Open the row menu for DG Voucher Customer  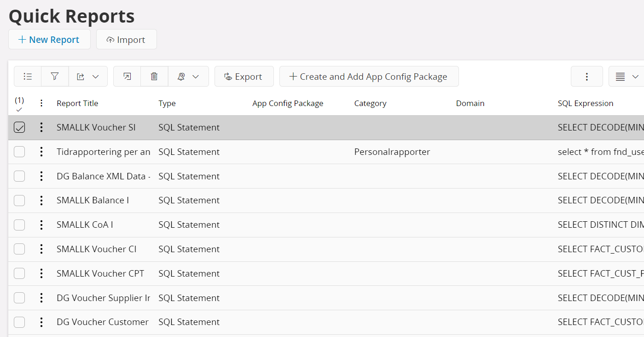[x=41, y=322]
